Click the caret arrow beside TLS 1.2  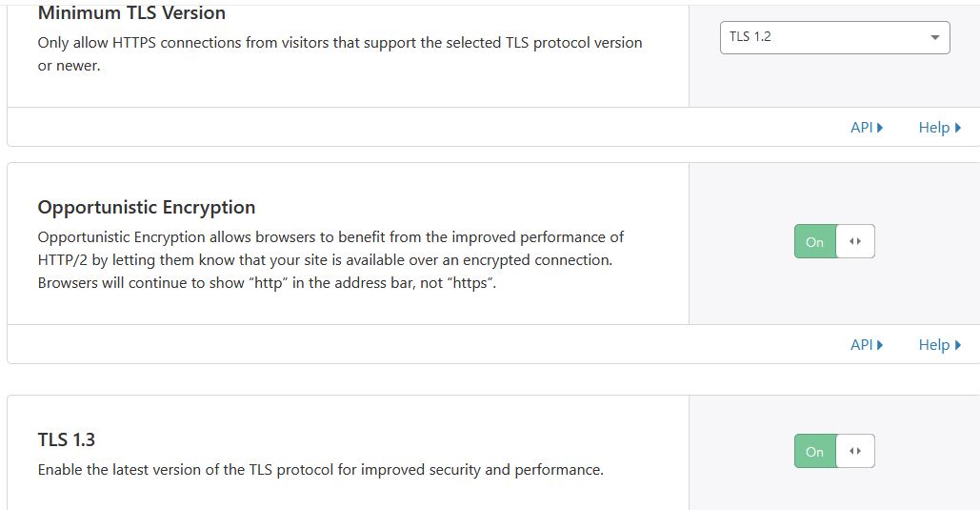(934, 38)
